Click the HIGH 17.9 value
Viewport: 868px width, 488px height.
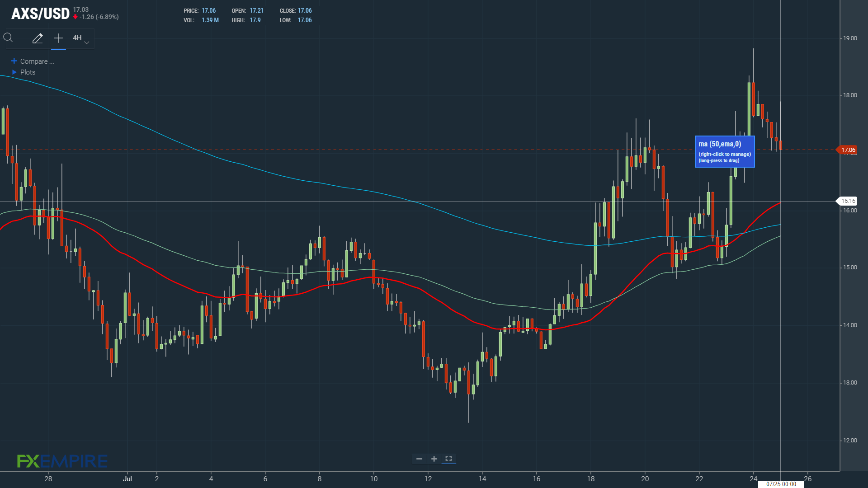255,20
